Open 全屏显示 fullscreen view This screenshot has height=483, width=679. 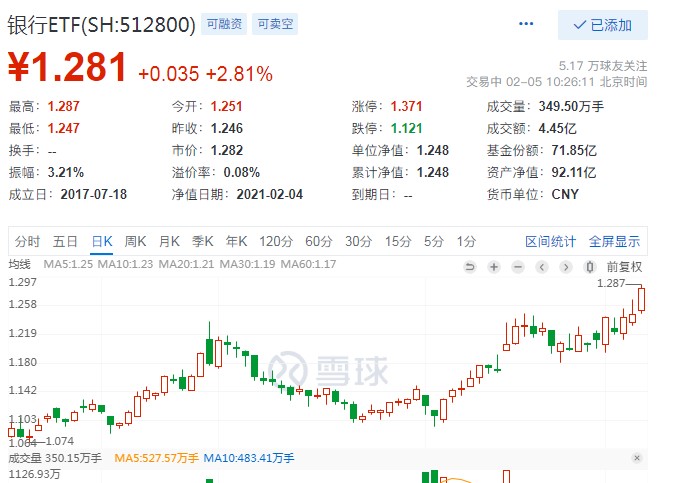click(614, 241)
